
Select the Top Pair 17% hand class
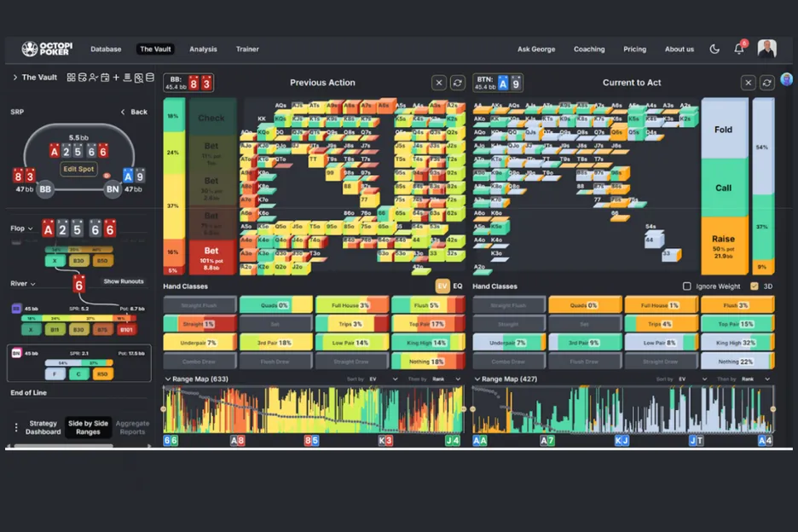coord(427,323)
